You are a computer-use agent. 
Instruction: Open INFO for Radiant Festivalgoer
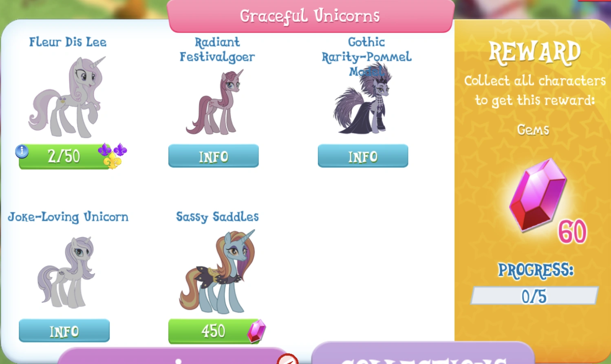214,156
